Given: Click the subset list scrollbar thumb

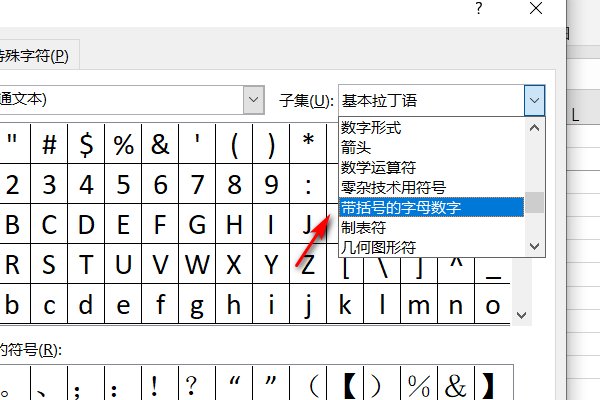Looking at the screenshot, I should tap(535, 202).
